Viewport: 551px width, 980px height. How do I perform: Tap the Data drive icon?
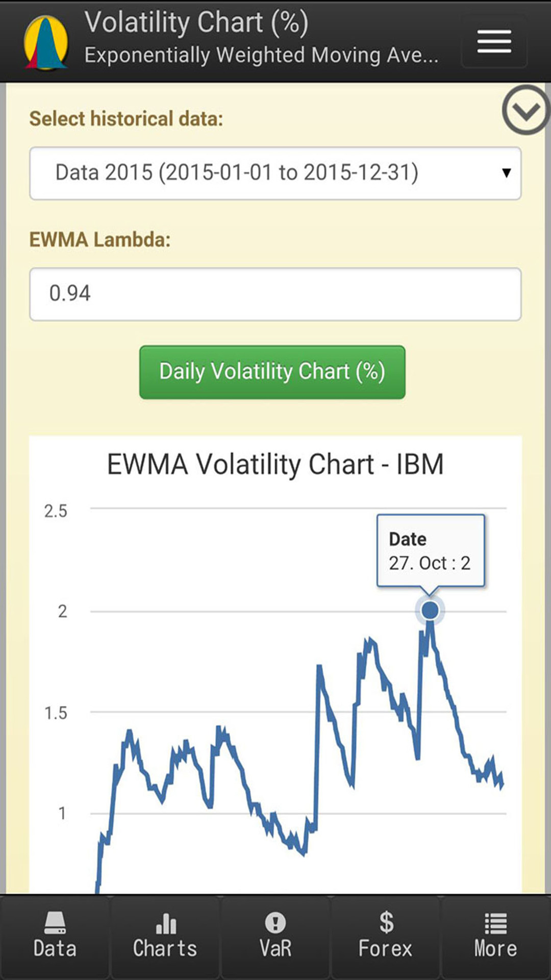pyautogui.click(x=55, y=923)
